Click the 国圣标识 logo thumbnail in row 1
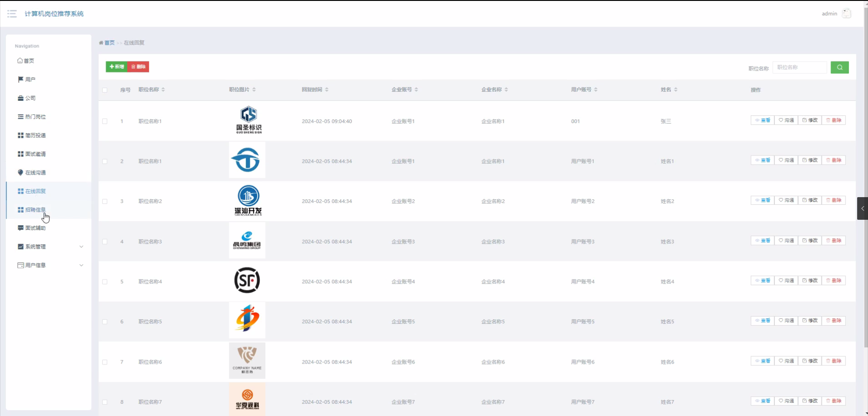 [248, 120]
